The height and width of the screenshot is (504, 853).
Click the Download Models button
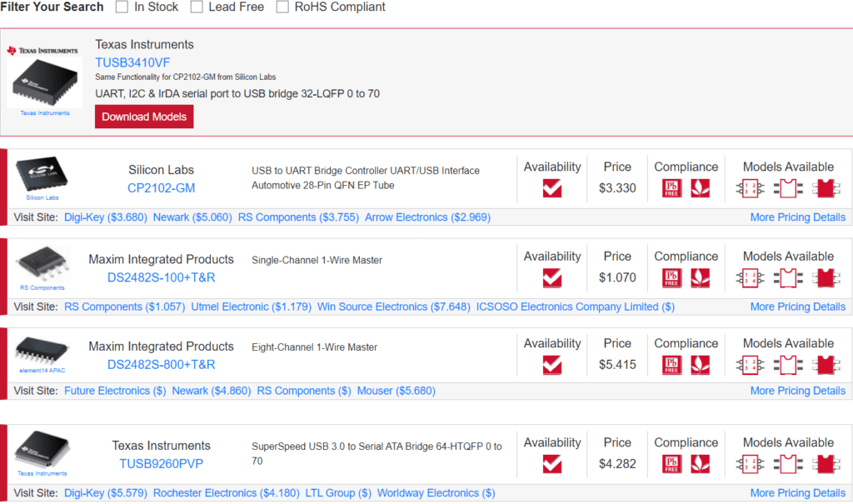coord(143,116)
